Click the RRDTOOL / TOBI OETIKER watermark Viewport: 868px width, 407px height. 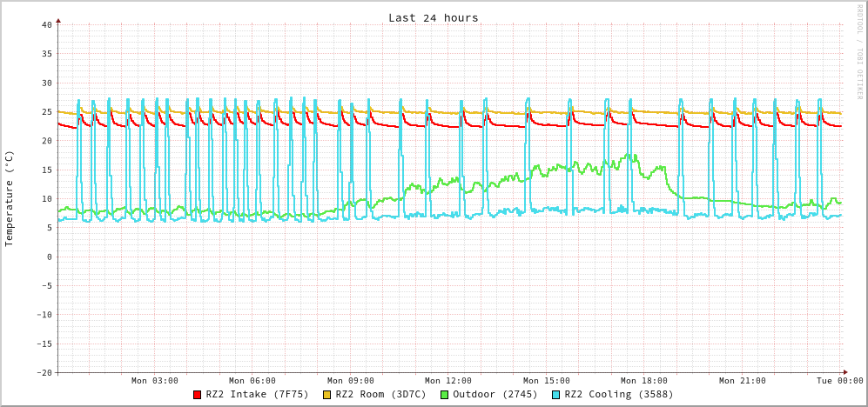coord(858,52)
